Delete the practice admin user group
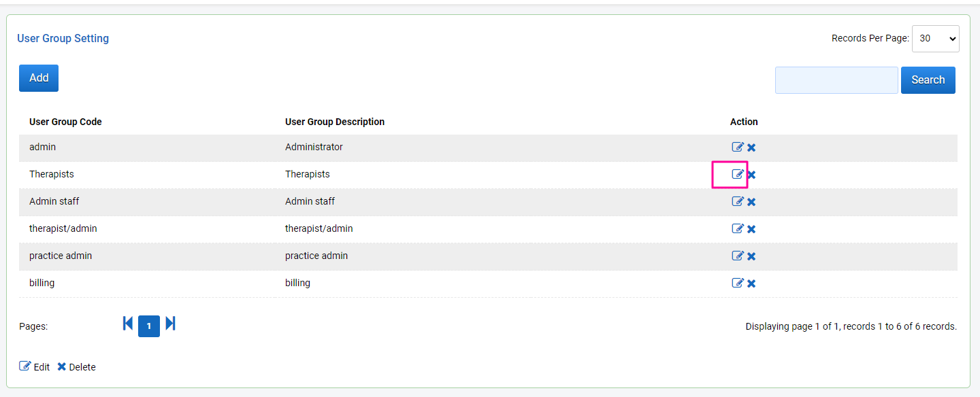Screen dimensions: 980x397 tap(751, 256)
